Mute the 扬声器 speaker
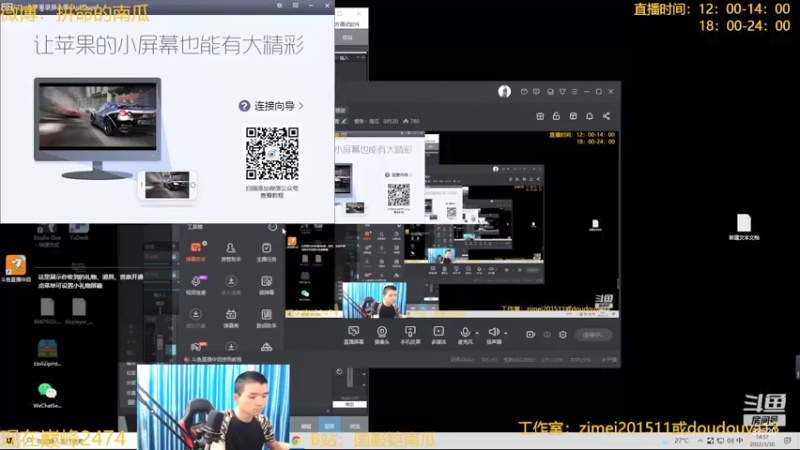Screen dimensions: 800x450 tap(493, 335)
